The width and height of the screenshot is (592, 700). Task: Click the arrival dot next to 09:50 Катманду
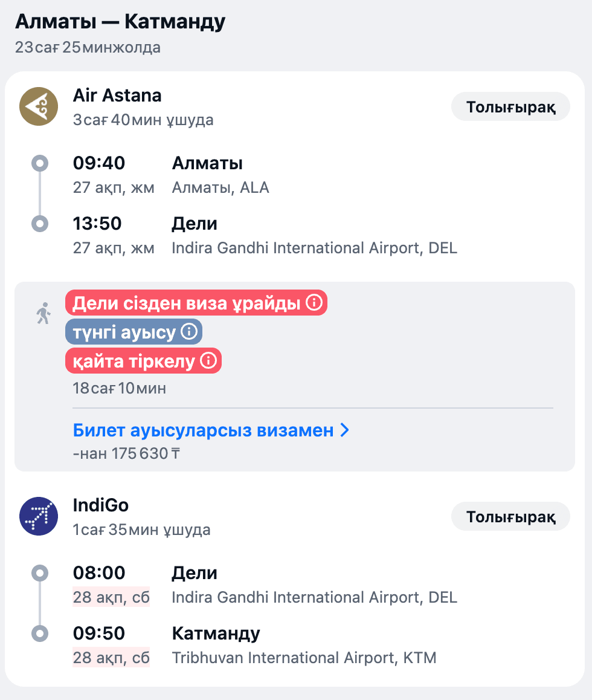coord(40,634)
